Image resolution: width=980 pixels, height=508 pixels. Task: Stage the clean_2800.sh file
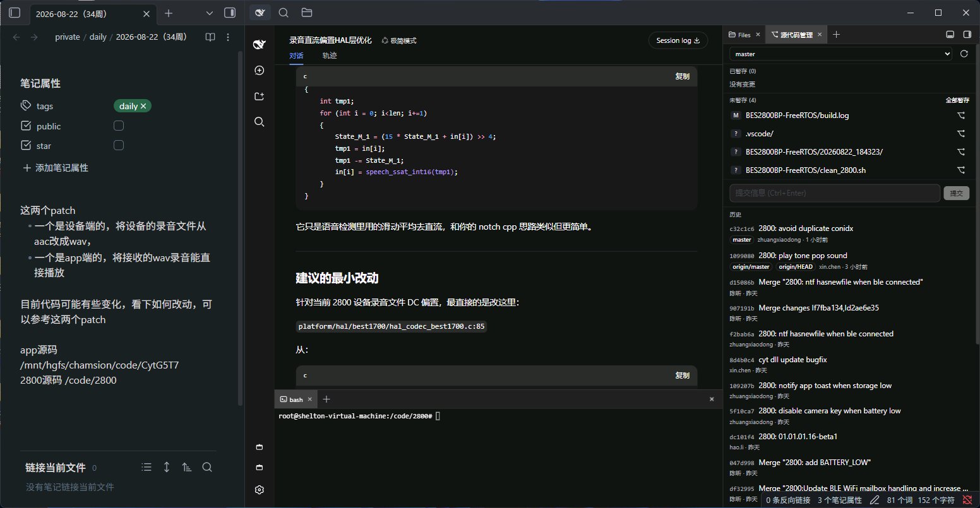pyautogui.click(x=961, y=170)
